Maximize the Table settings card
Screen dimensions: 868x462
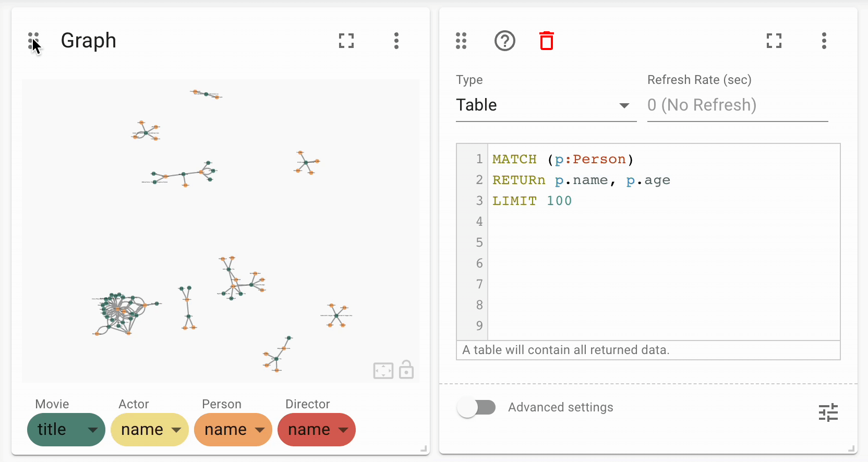tap(774, 41)
